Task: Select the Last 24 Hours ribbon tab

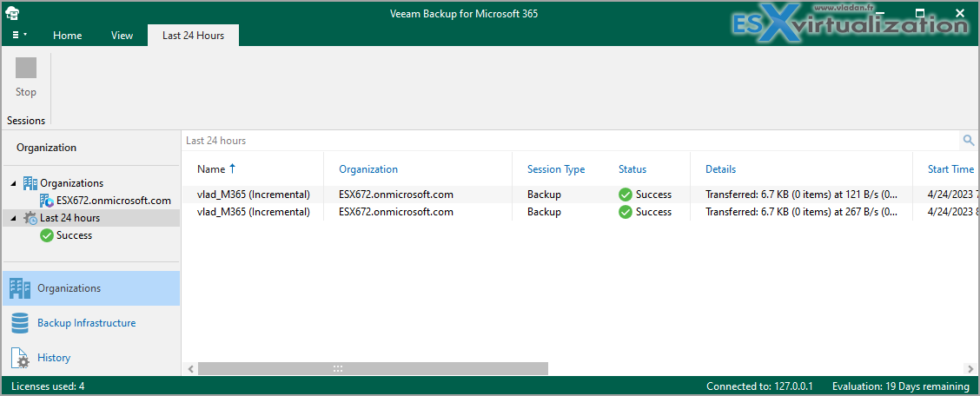Action: [x=193, y=36]
